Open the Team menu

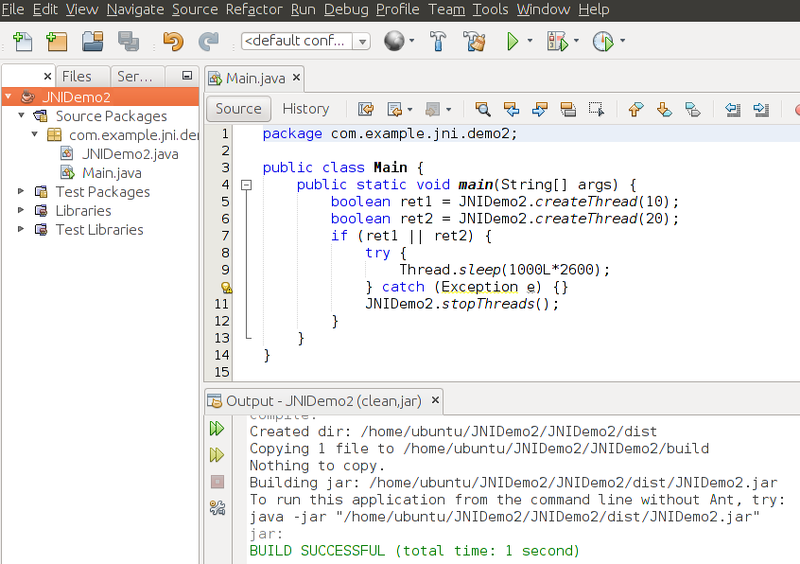pos(446,9)
